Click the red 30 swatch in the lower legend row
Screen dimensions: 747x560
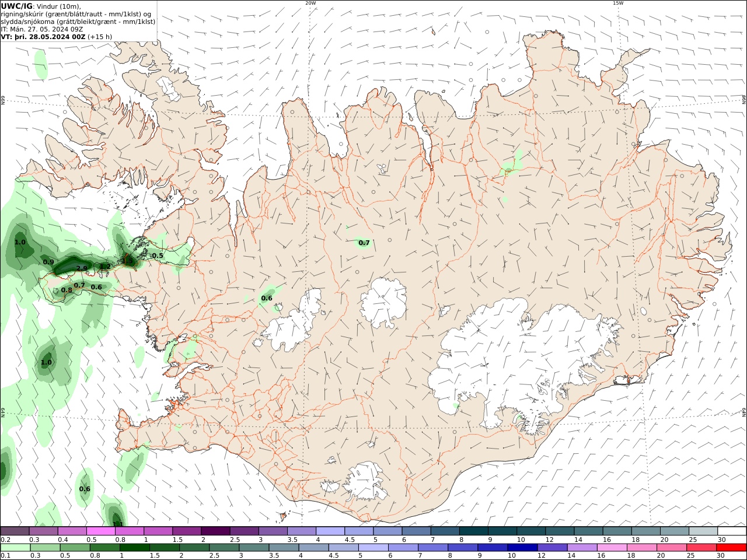731,548
